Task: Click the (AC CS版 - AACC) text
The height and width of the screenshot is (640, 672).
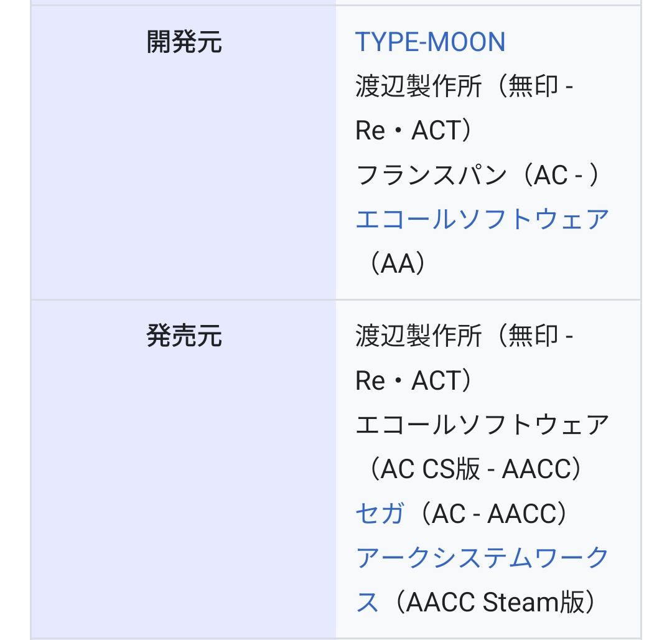Action: 476,469
